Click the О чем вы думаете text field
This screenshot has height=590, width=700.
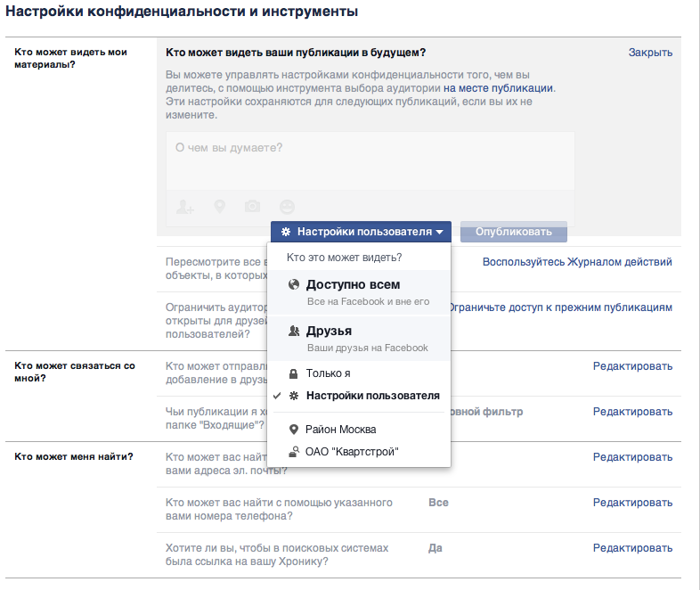tap(370, 160)
